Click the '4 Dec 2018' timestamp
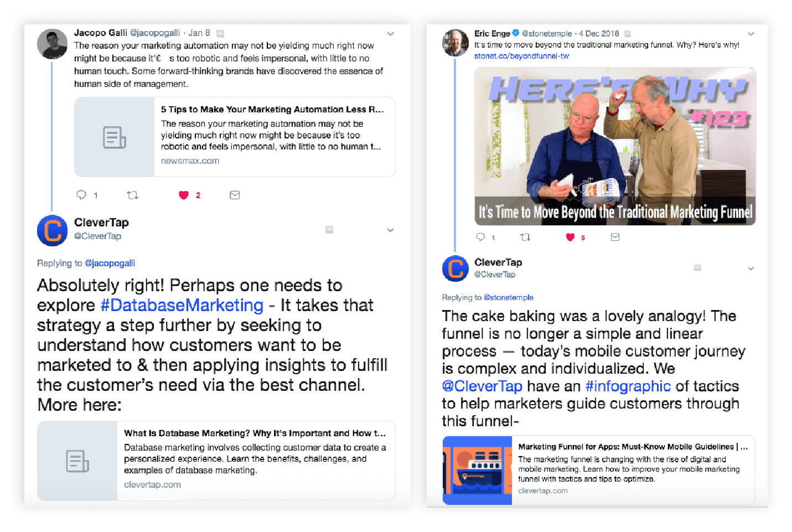 tap(599, 34)
